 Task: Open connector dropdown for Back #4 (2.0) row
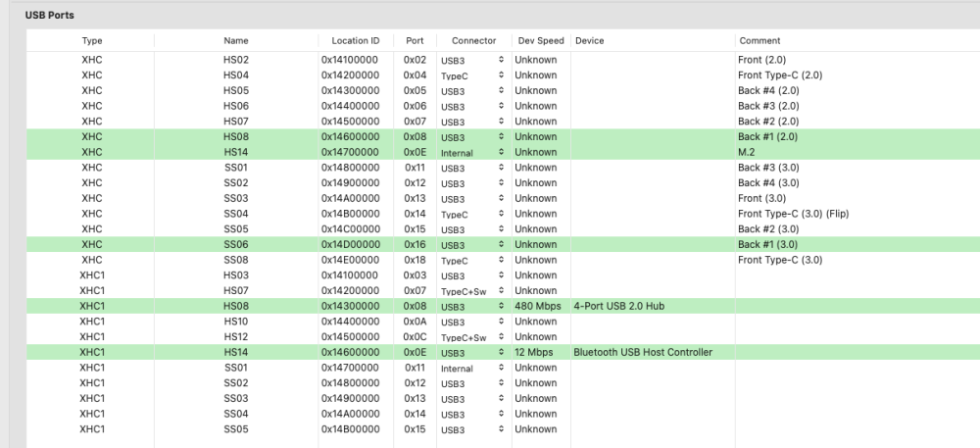tap(473, 91)
